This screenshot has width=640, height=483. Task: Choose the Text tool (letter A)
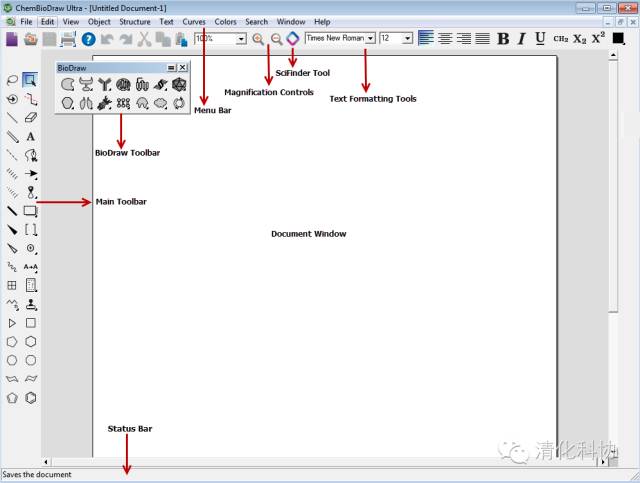(31, 136)
